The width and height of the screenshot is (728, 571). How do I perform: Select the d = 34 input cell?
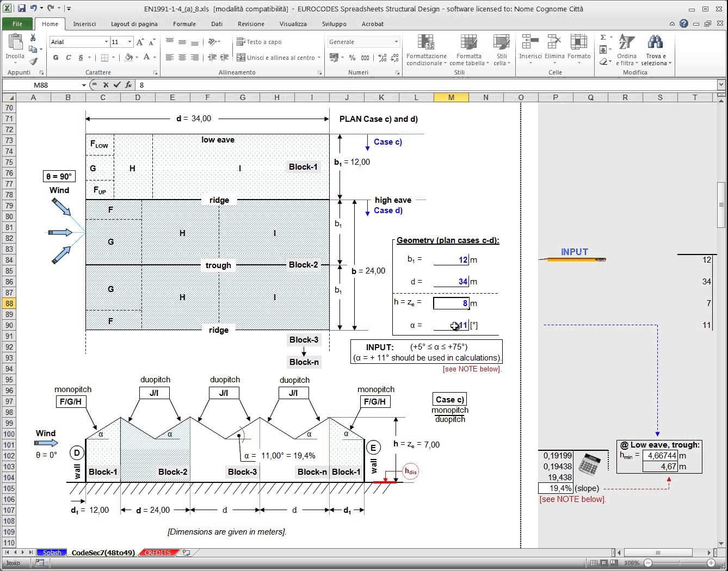tap(451, 282)
